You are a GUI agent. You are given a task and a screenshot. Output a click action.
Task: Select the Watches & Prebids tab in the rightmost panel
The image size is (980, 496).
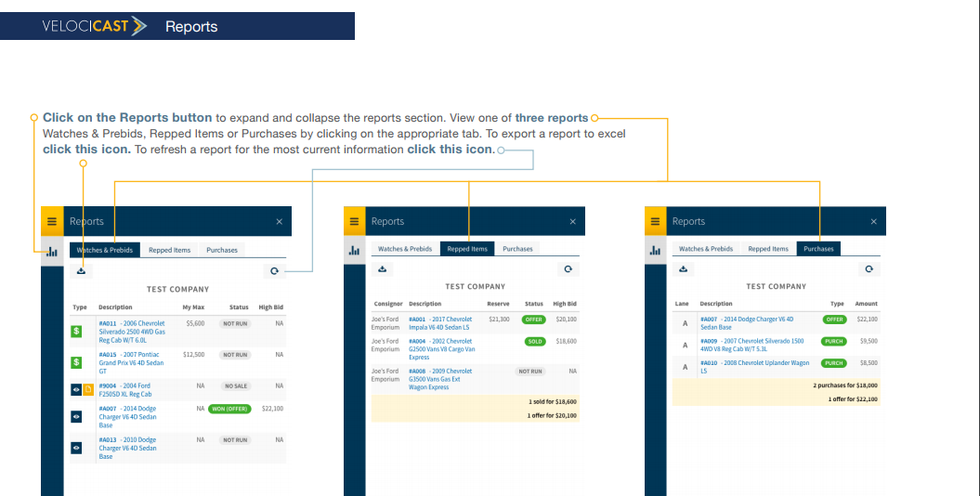(705, 249)
